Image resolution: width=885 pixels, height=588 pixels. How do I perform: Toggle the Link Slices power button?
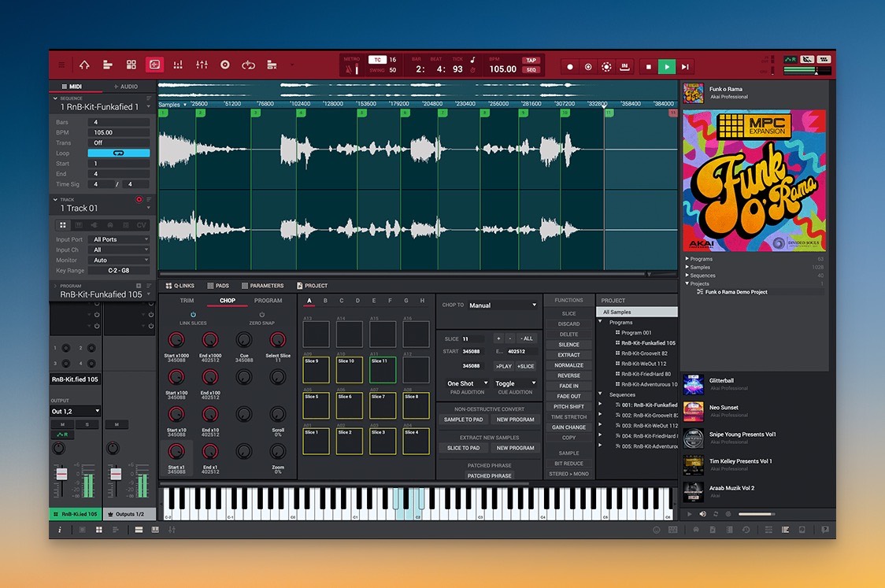coord(194,315)
